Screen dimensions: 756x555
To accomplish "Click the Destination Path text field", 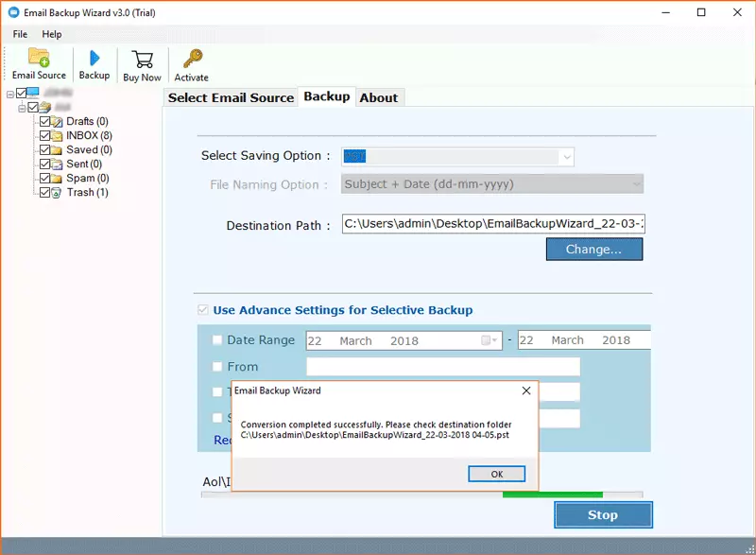I will [x=493, y=224].
